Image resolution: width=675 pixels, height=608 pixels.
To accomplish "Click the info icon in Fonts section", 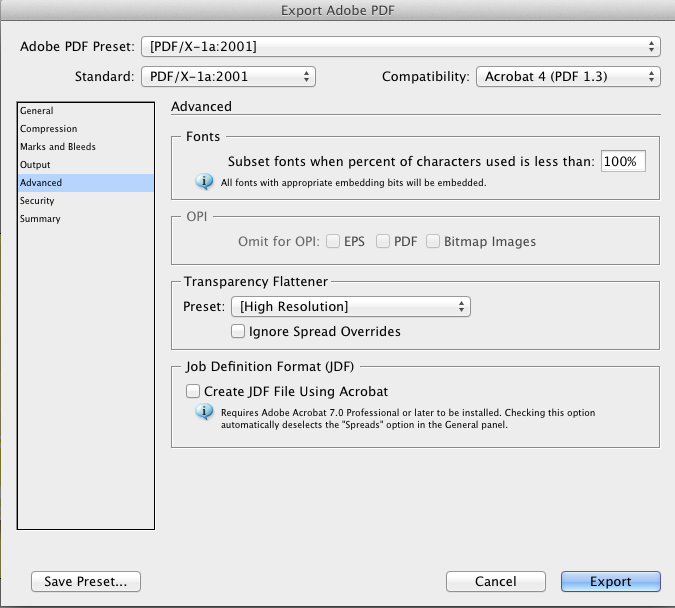I will click(204, 182).
